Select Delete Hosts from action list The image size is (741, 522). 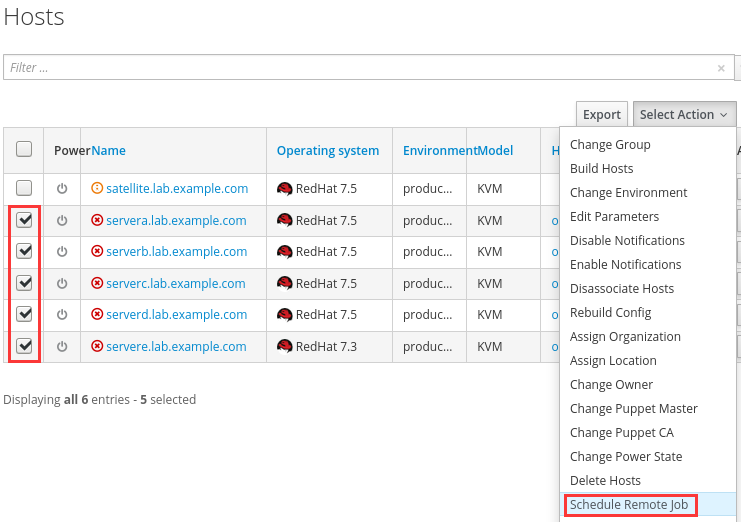[x=605, y=481]
